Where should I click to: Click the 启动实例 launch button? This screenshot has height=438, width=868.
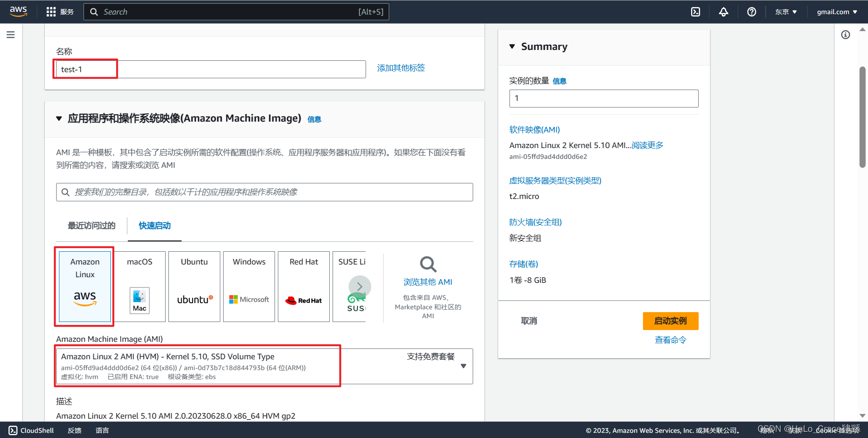[x=670, y=321]
